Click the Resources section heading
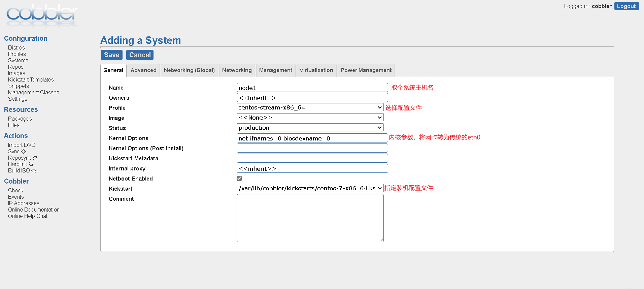The image size is (644, 289). click(x=21, y=109)
